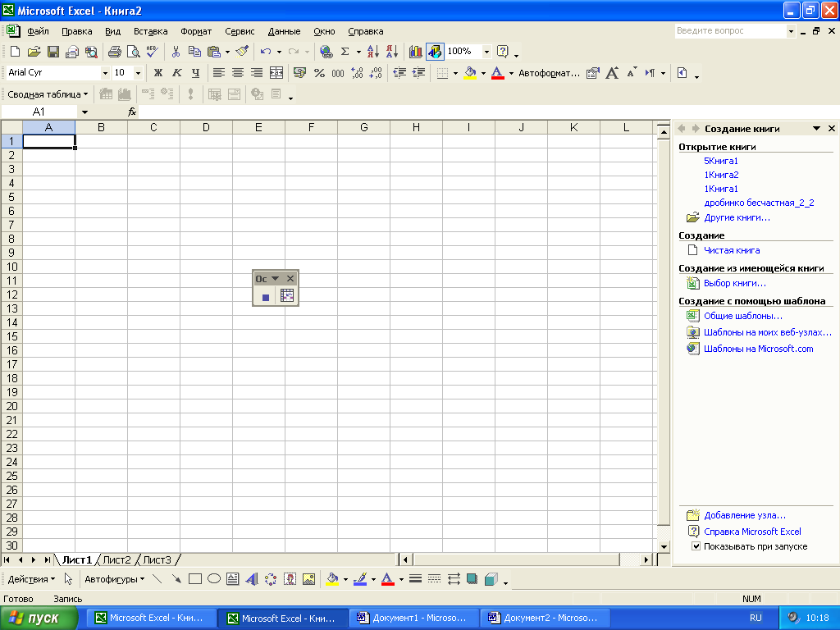The image size is (840, 630).
Task: Insert a text box icon
Action: pyautogui.click(x=232, y=579)
